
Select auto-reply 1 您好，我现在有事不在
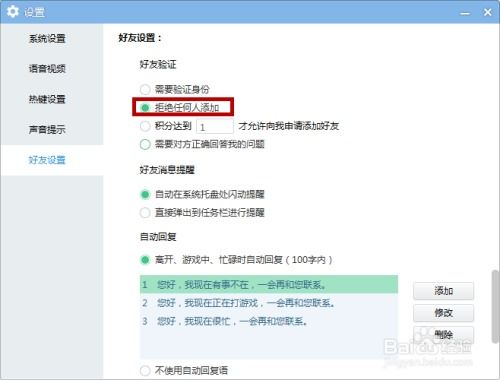coord(269,285)
